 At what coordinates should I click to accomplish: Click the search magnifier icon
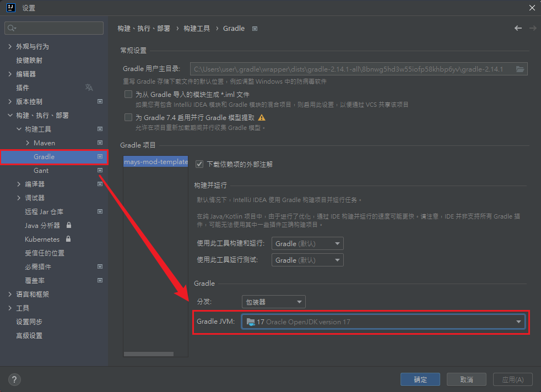click(x=12, y=28)
